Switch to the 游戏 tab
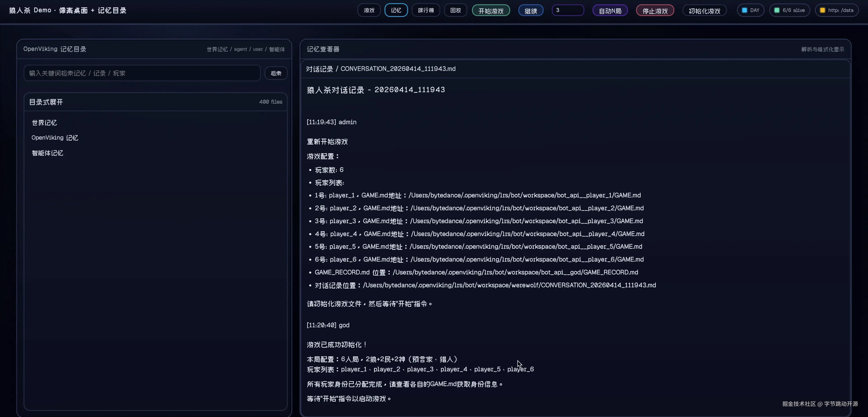The height and width of the screenshot is (417, 868). point(369,10)
